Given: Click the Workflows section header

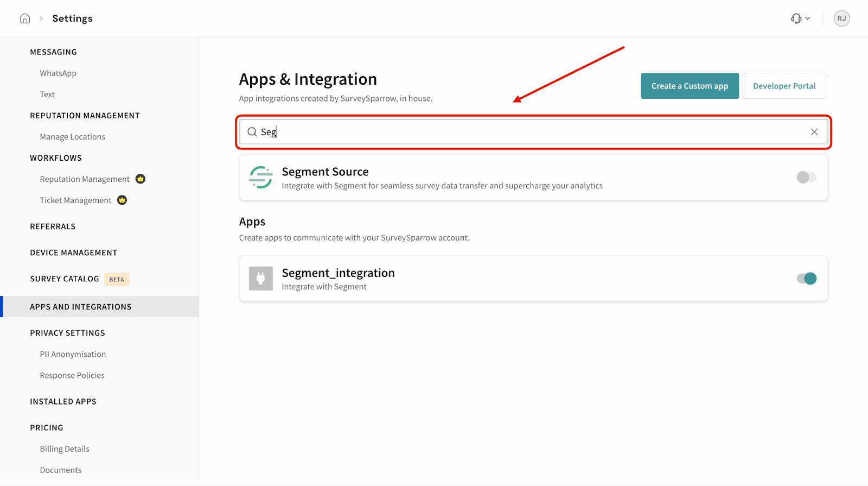Looking at the screenshot, I should click(56, 158).
